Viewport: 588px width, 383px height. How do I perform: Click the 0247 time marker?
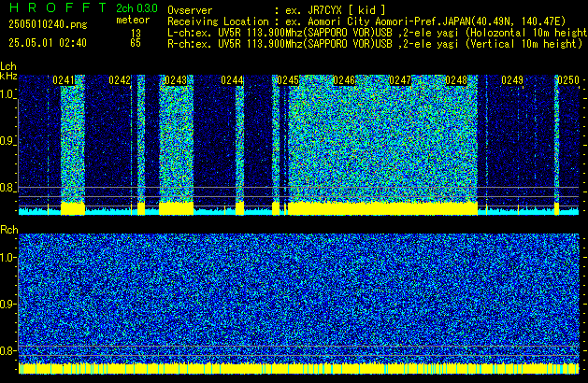(x=400, y=80)
